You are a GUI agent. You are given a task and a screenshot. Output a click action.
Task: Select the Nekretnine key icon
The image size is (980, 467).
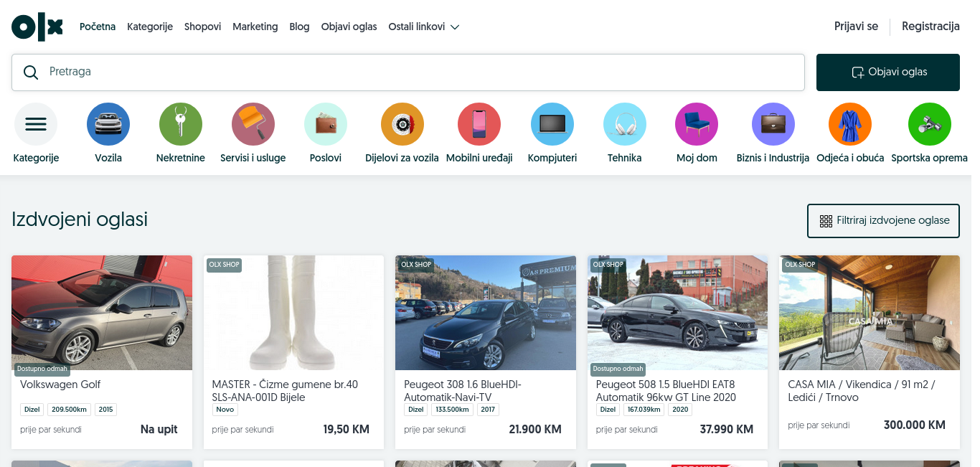pos(181,124)
